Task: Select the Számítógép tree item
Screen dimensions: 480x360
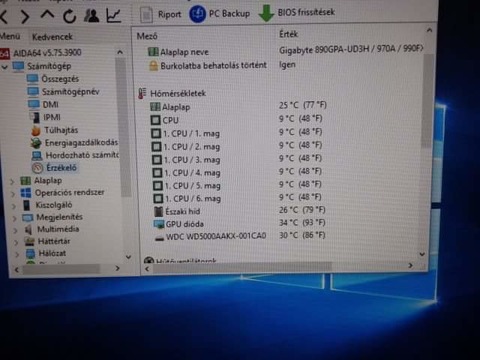Action: click(x=49, y=66)
